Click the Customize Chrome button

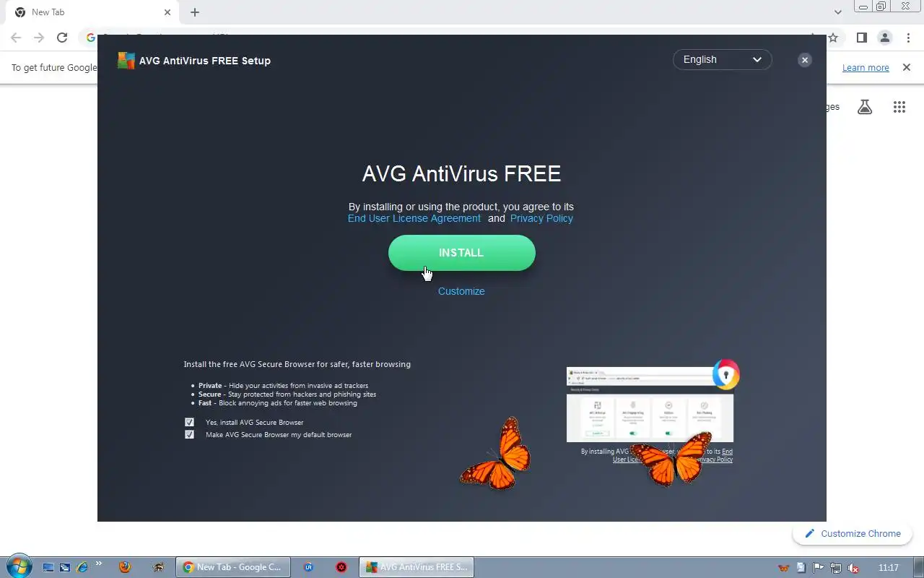pos(853,533)
